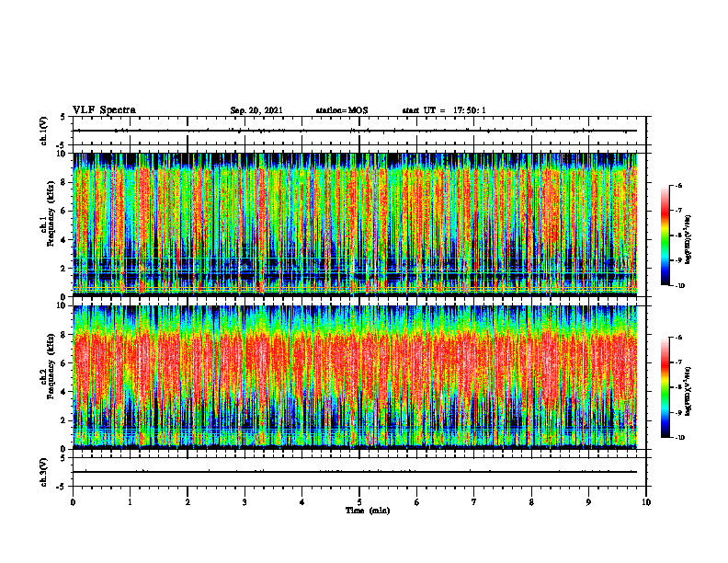The width and height of the screenshot is (728, 563).
Task: Click the 'station=MOS' label
Action: [x=342, y=110]
